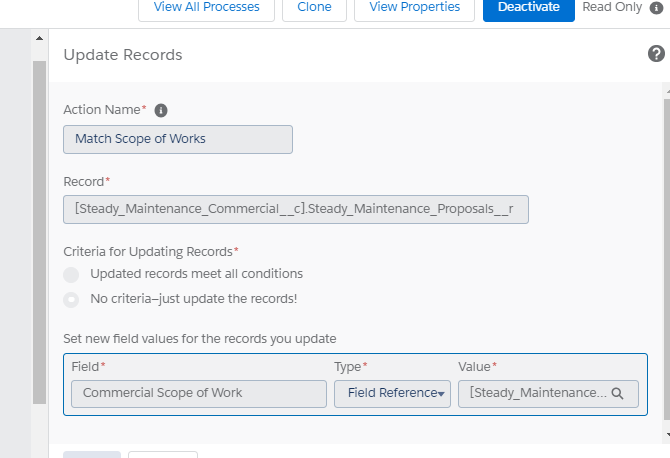This screenshot has height=458, width=670.
Task: Click the Record input field
Action: (x=295, y=210)
